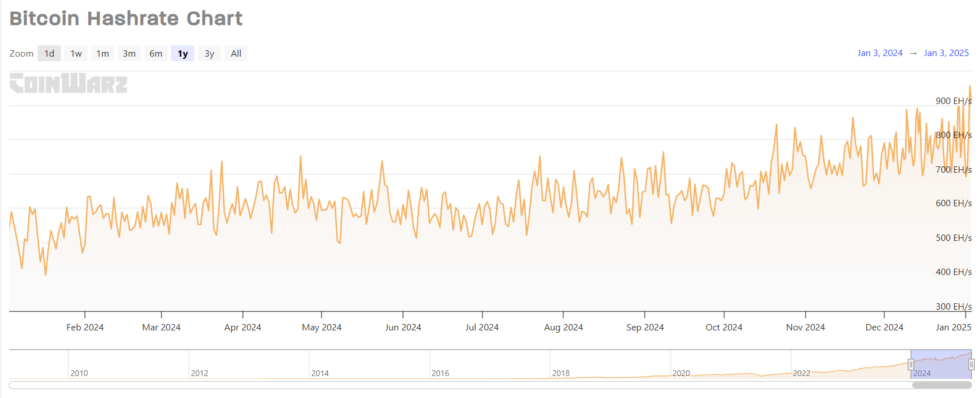Show All hashrate history
Viewport: 980px width, 398px height.
coord(236,54)
